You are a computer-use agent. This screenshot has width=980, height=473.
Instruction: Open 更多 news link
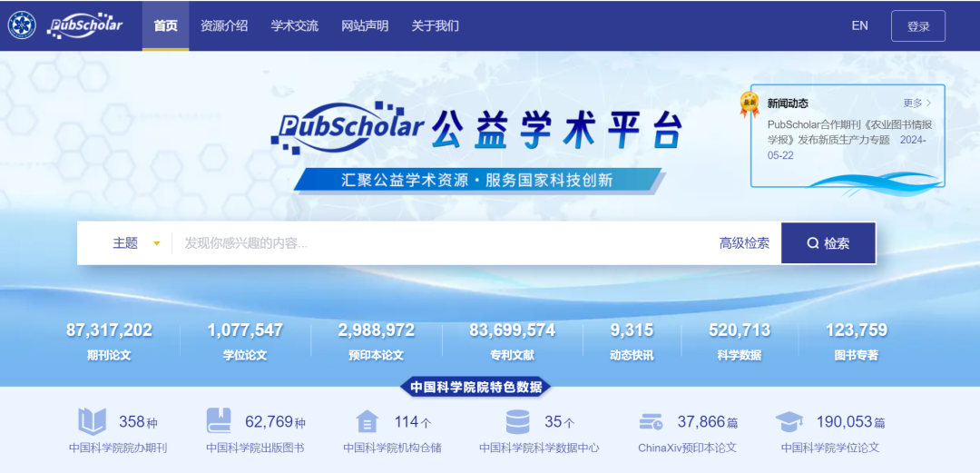pyautogui.click(x=916, y=103)
